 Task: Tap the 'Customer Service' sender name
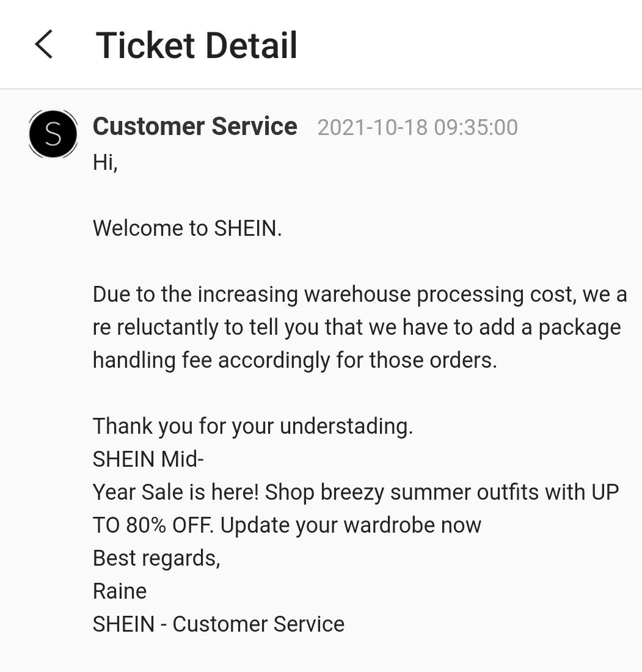(x=195, y=126)
